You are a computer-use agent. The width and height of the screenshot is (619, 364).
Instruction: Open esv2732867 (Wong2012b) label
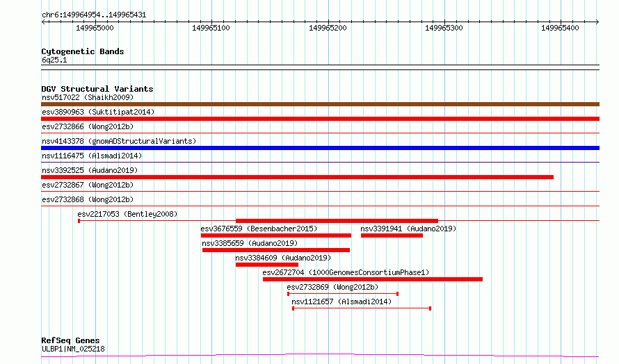[88, 185]
